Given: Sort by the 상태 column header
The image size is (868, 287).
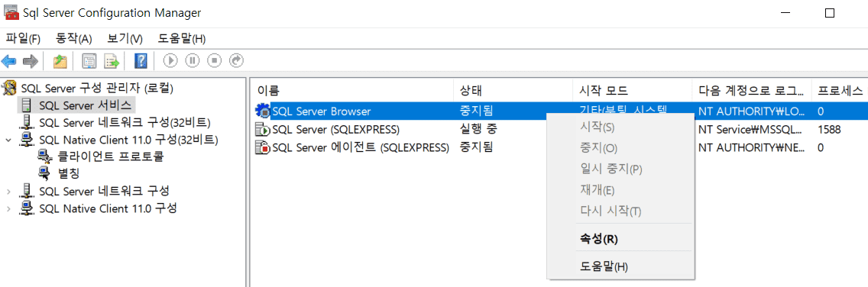Looking at the screenshot, I should (513, 90).
